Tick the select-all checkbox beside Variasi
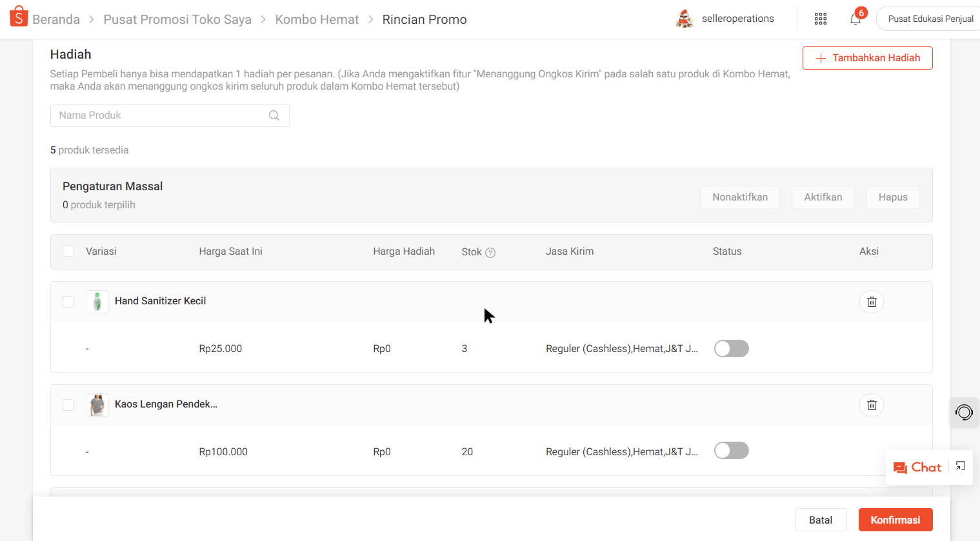Image resolution: width=980 pixels, height=541 pixels. (68, 251)
